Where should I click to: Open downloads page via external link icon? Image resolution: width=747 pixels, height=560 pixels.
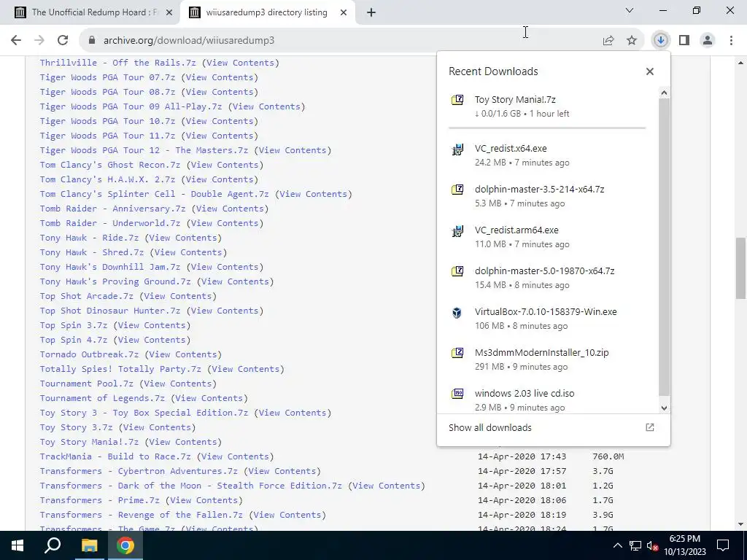[650, 427]
